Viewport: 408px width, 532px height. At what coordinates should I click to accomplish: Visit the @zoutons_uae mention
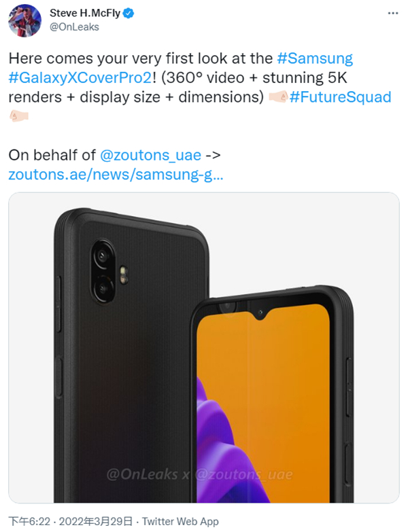(x=150, y=155)
